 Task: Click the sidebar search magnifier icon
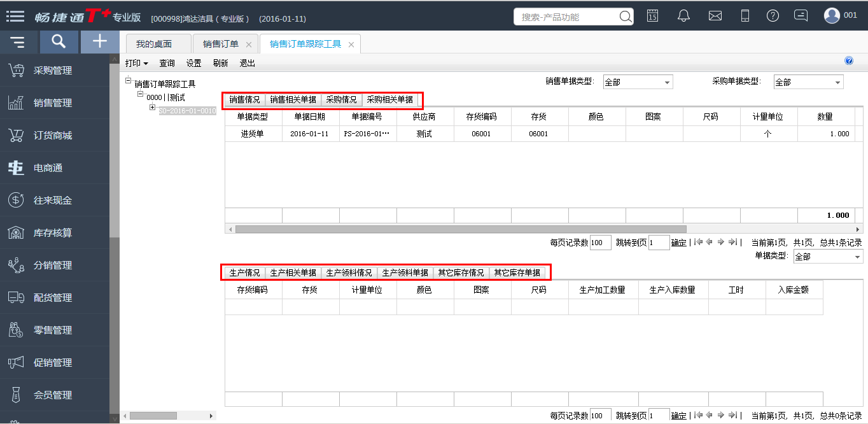click(59, 42)
